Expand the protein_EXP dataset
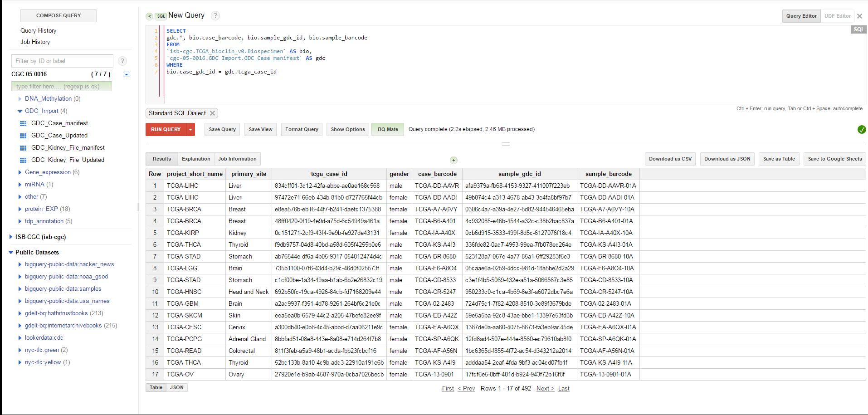The width and height of the screenshot is (868, 415). coord(20,209)
